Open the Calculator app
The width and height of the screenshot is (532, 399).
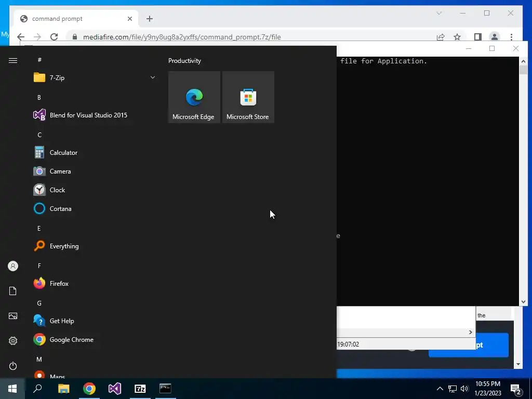tap(95, 153)
